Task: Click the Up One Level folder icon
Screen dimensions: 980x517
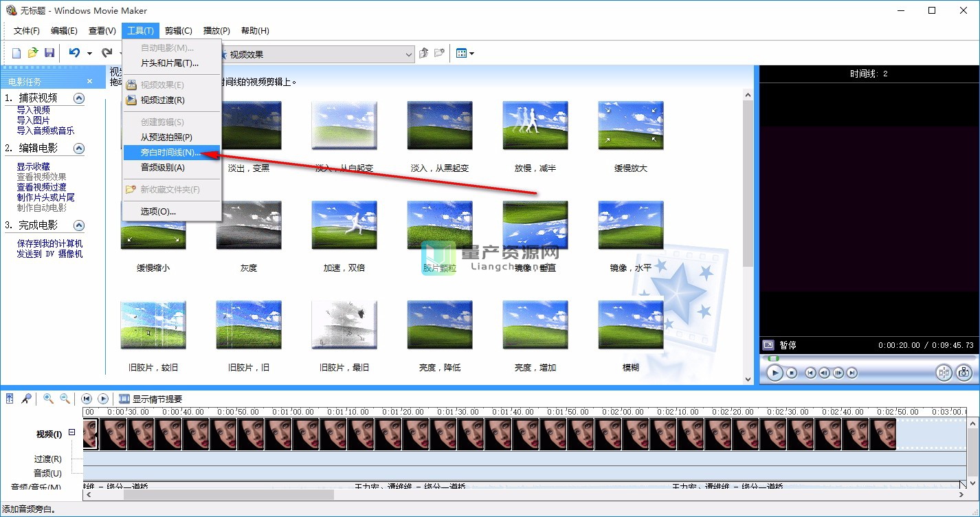Action: pyautogui.click(x=424, y=53)
